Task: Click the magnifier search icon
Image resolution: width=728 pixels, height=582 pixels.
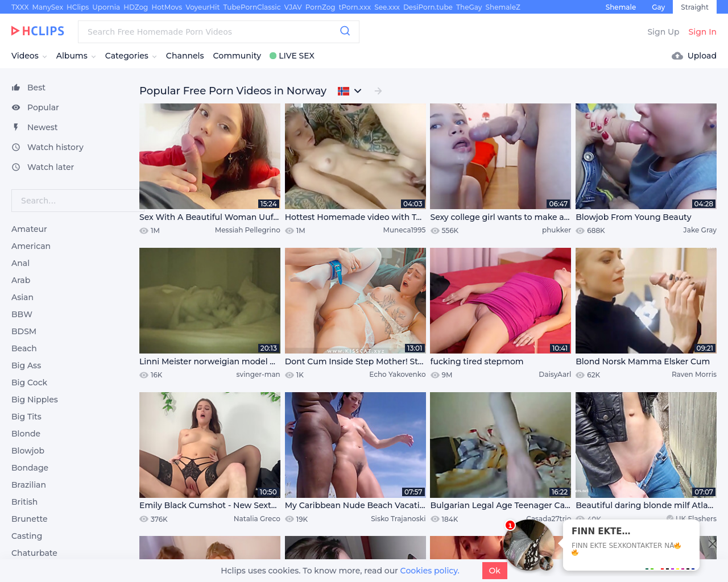Action: click(345, 31)
